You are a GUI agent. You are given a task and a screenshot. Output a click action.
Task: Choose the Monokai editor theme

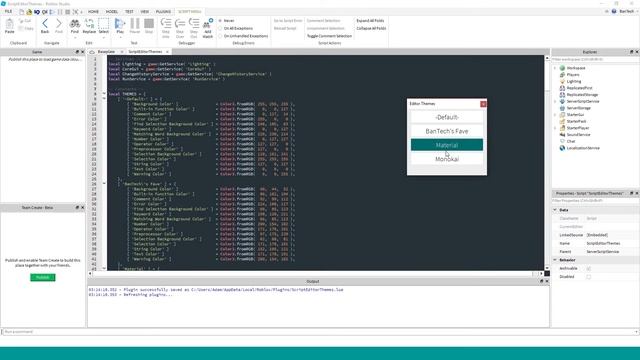[x=447, y=159]
